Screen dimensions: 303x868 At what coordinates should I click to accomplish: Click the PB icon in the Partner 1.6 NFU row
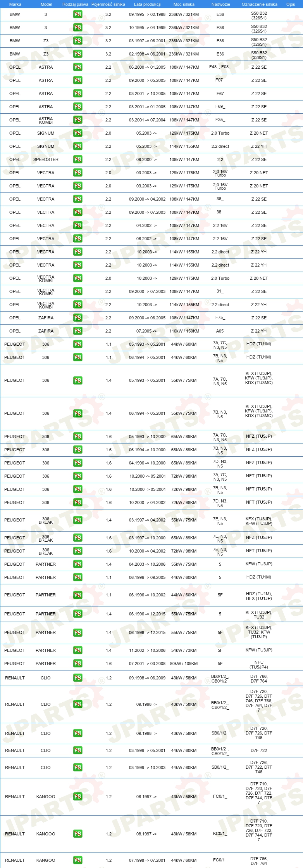pos(77,664)
